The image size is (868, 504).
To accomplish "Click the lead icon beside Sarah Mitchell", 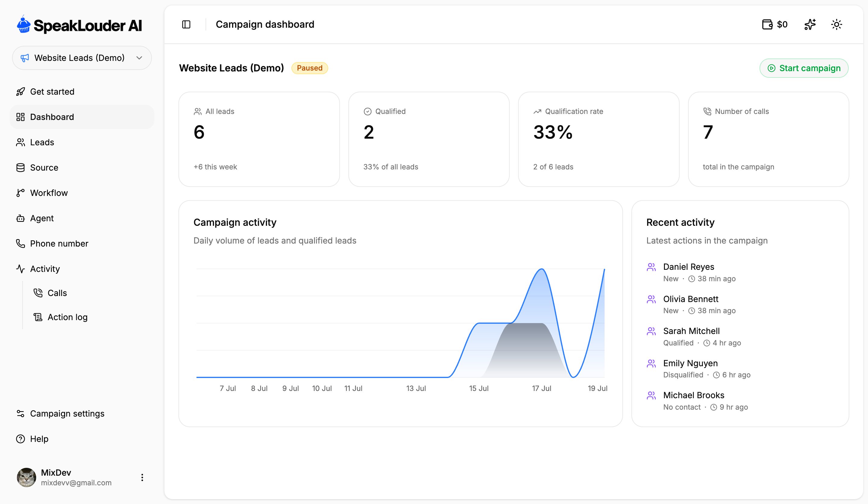I will coord(651,331).
